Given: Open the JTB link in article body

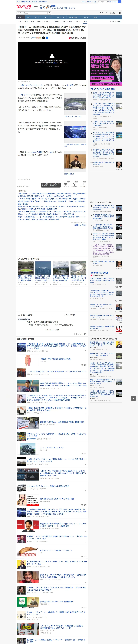Looking at the screenshot, I should pyautogui.click(x=52, y=152).
